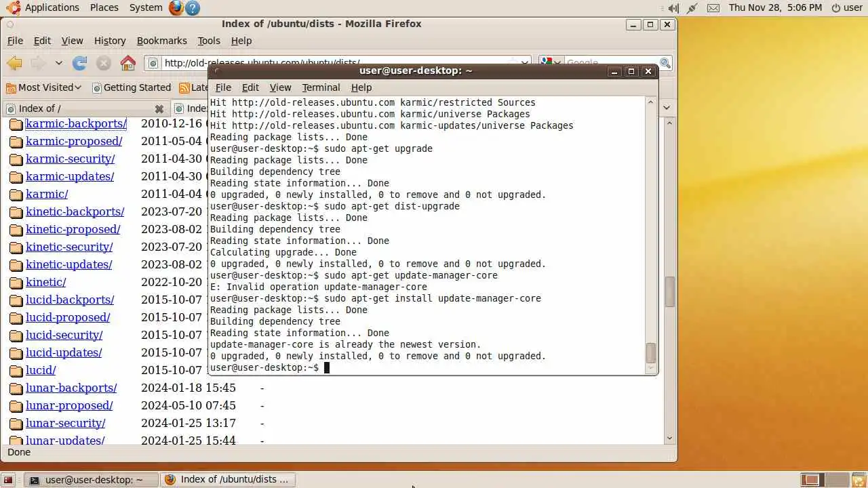Click folder icon beside kinetic/
The width and height of the screenshot is (868, 488).
(x=16, y=283)
